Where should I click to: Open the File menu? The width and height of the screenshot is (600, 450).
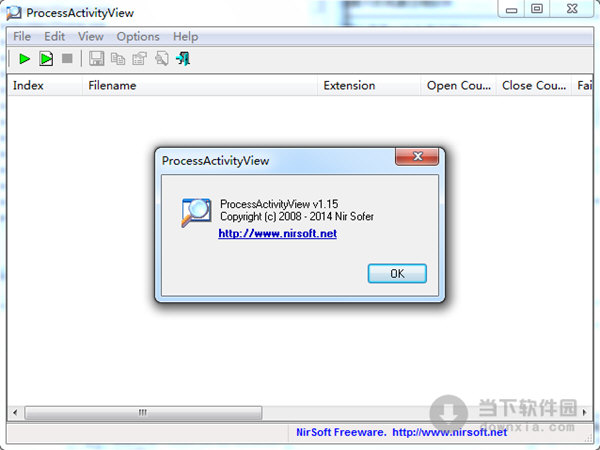pos(22,37)
